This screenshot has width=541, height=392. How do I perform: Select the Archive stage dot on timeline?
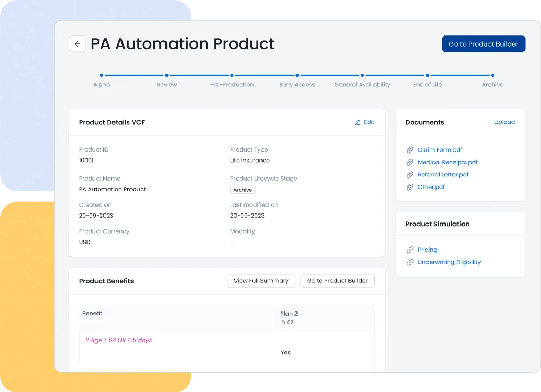493,75
